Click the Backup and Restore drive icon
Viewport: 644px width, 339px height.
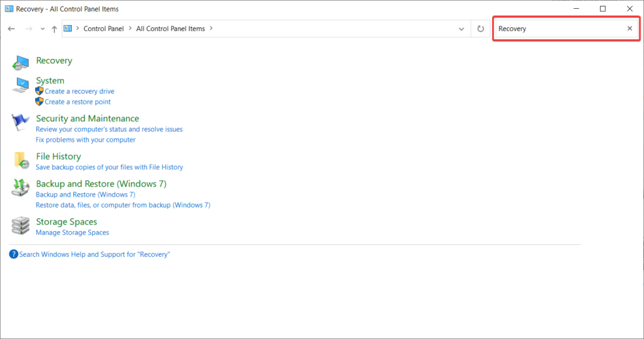point(20,188)
